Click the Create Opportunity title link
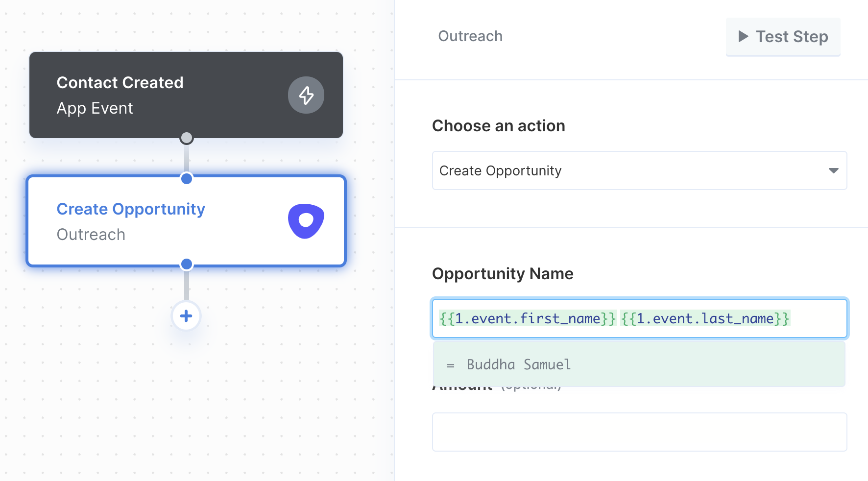 pyautogui.click(x=131, y=209)
